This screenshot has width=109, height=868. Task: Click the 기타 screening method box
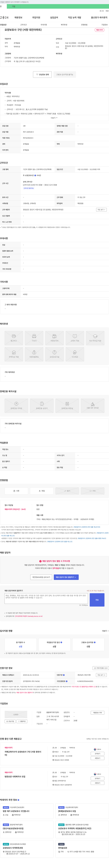pyautogui.click(x=93, y=491)
